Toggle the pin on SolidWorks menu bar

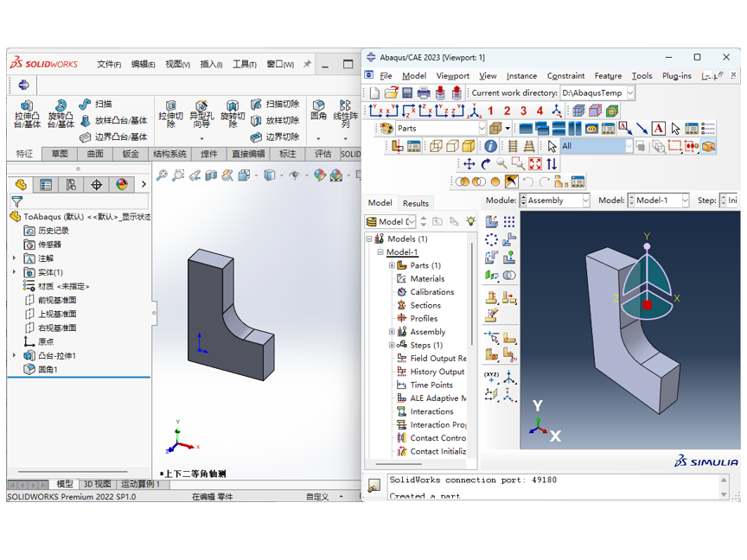307,63
